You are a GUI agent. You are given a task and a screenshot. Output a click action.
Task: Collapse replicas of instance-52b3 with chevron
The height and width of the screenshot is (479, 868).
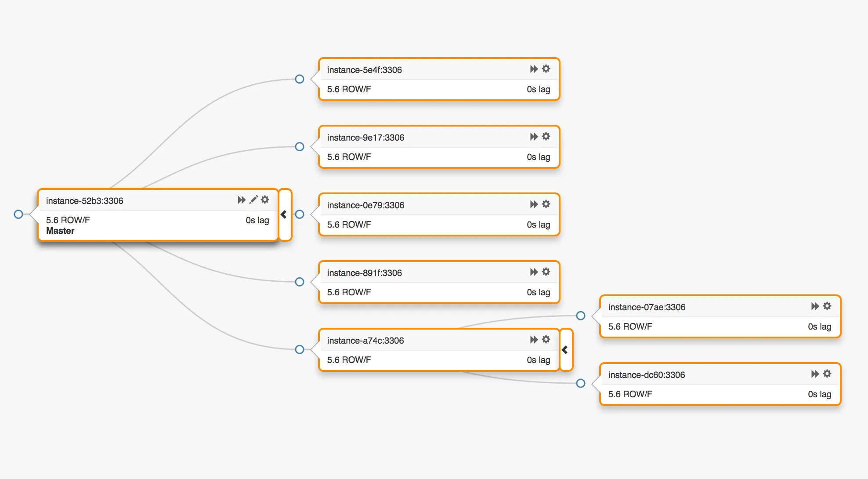(284, 214)
